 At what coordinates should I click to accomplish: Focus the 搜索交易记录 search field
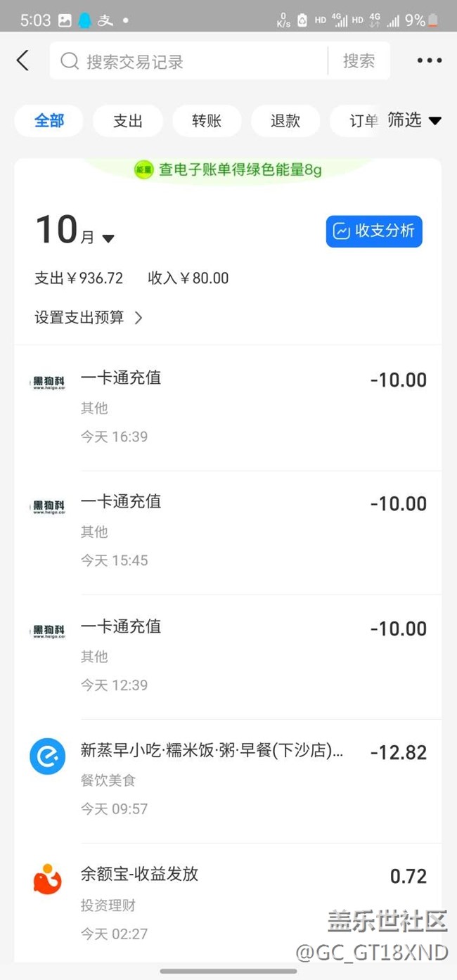pos(197,61)
